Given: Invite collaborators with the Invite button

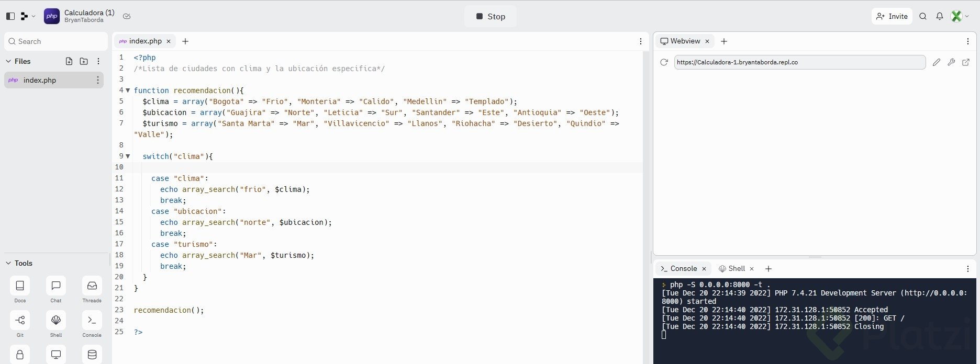Looking at the screenshot, I should 892,16.
